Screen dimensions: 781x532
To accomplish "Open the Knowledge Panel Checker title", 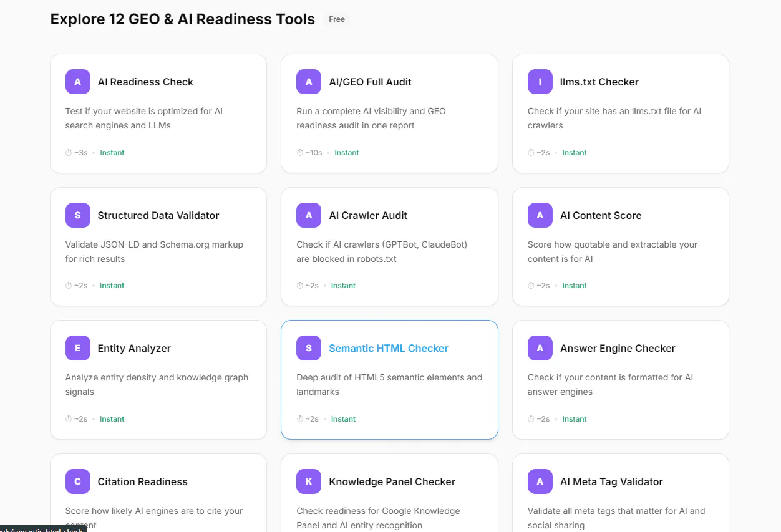I will pyautogui.click(x=392, y=481).
